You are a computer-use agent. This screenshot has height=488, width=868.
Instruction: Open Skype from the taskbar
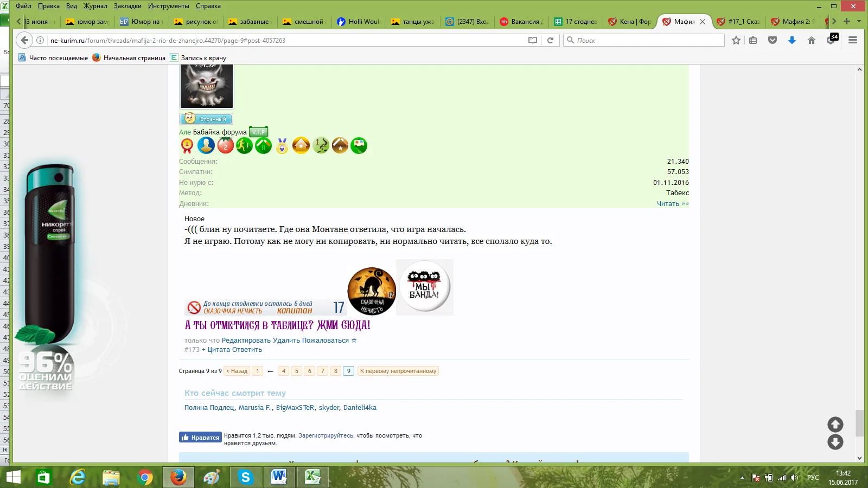click(x=245, y=477)
